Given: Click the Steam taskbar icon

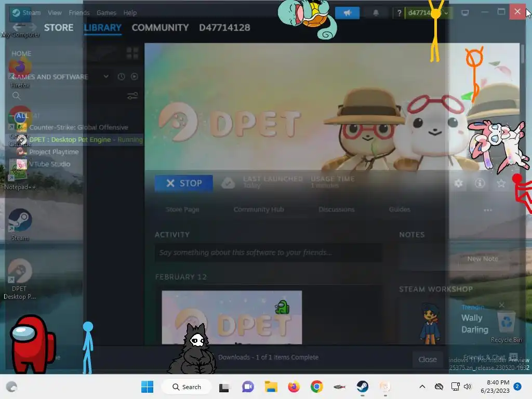Looking at the screenshot, I should (362, 387).
